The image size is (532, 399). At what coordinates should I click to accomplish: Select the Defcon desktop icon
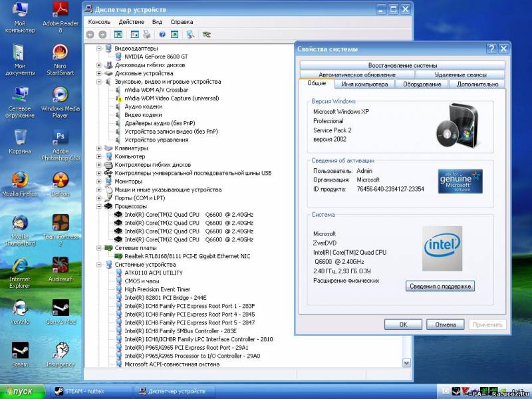pyautogui.click(x=61, y=185)
